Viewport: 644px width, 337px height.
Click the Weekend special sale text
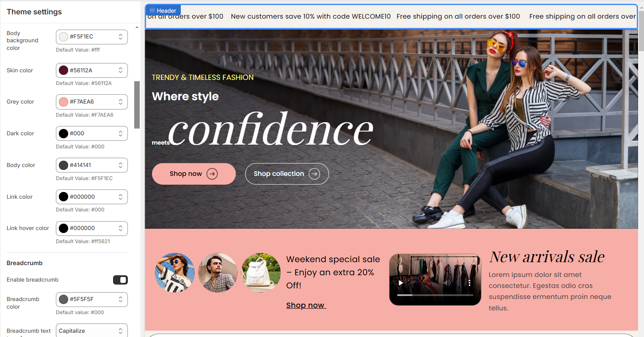click(x=333, y=272)
